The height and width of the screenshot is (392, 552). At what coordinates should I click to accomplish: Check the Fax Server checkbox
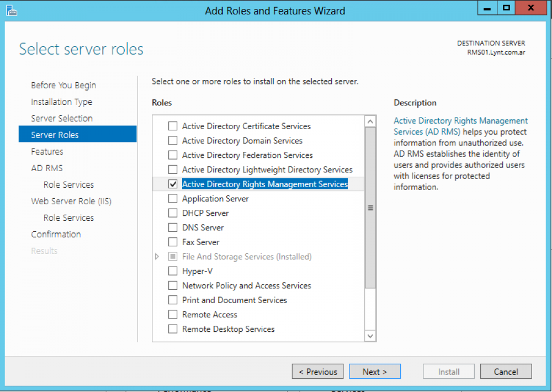(173, 242)
